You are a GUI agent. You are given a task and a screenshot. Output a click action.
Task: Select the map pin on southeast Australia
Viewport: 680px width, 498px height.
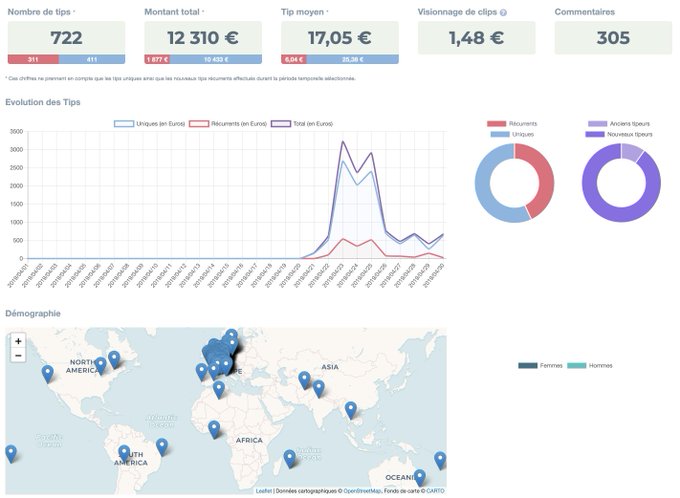419,477
